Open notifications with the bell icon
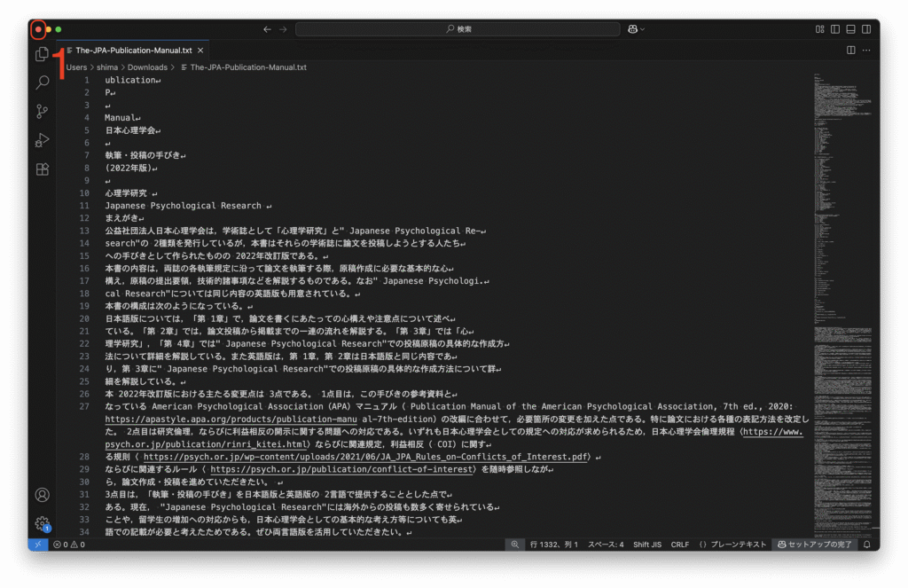 (867, 545)
